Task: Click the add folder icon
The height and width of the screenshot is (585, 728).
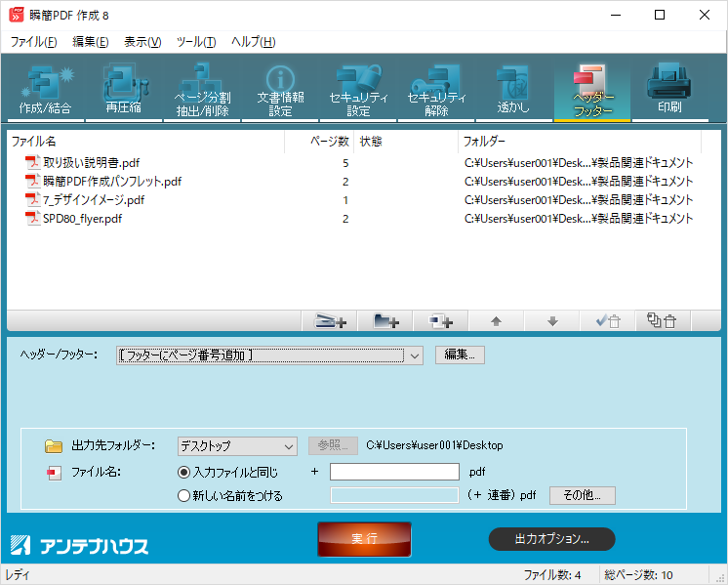Action: coord(385,321)
